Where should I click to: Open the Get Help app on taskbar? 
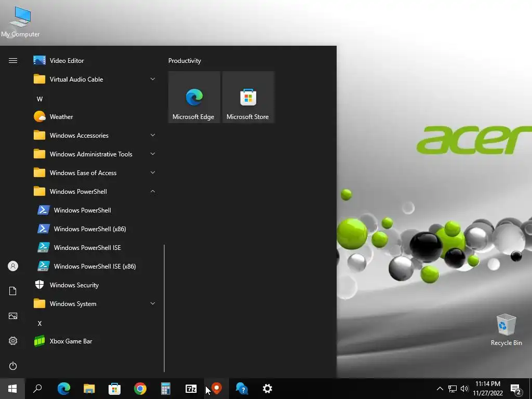click(242, 389)
